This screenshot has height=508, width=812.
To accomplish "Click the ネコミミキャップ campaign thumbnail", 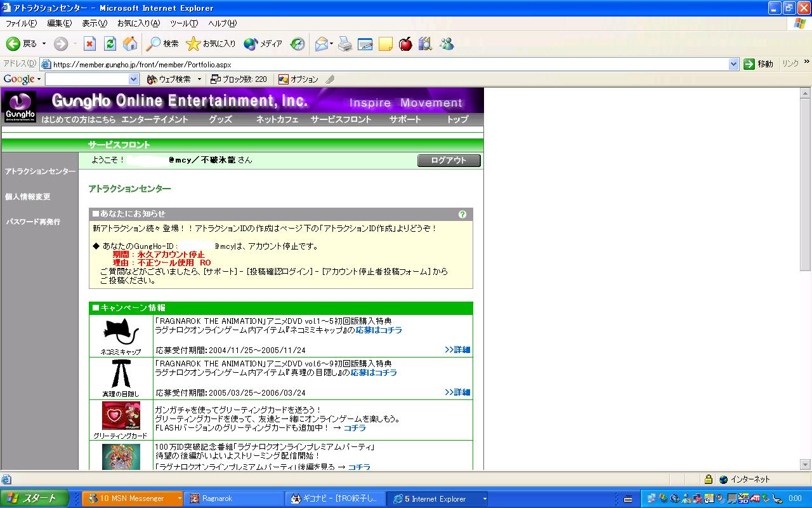I will coord(121,331).
